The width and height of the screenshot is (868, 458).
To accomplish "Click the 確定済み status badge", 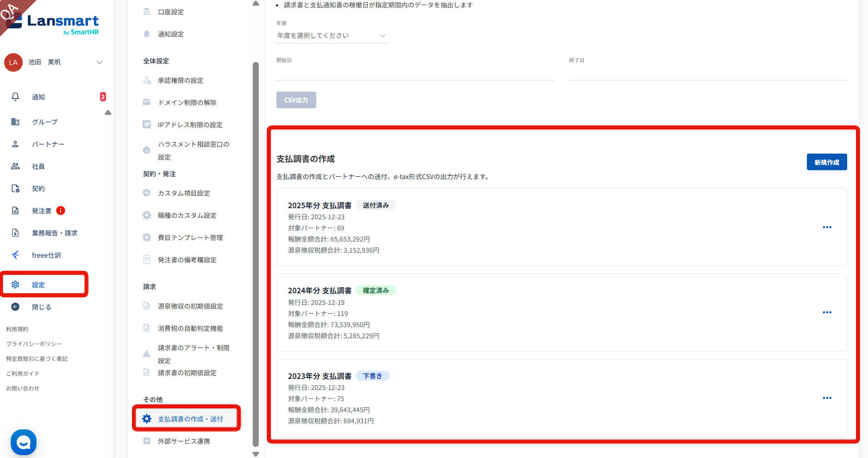I will [376, 291].
